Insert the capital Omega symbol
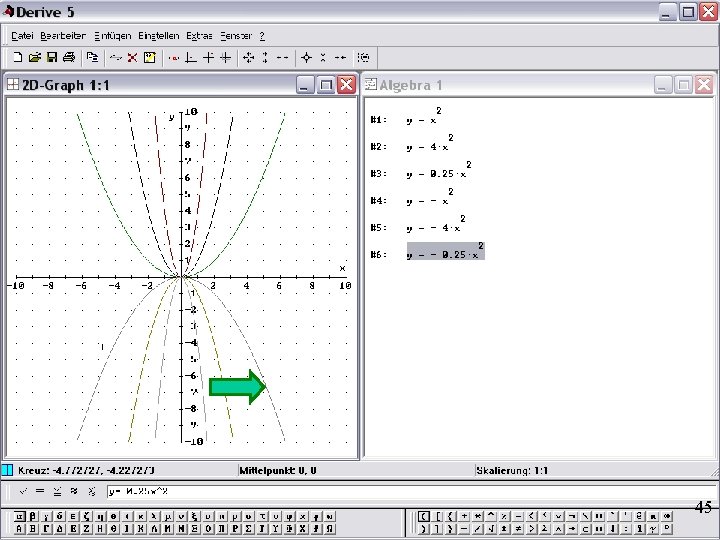This screenshot has height=540, width=720. point(329,529)
